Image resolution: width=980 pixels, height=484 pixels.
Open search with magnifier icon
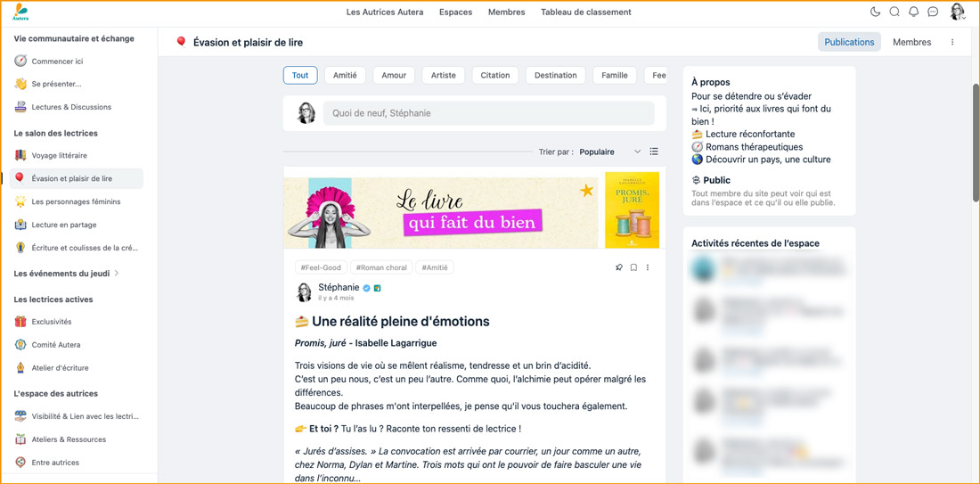894,12
